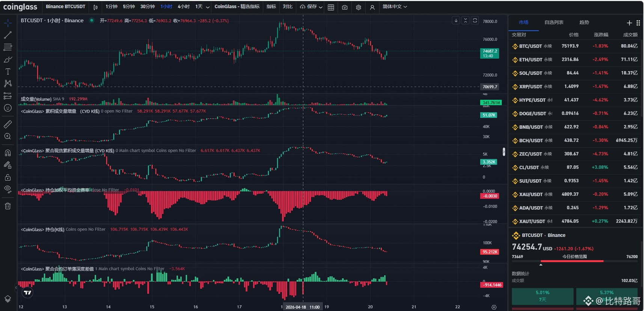Open the grid layout selector icon

tap(331, 7)
